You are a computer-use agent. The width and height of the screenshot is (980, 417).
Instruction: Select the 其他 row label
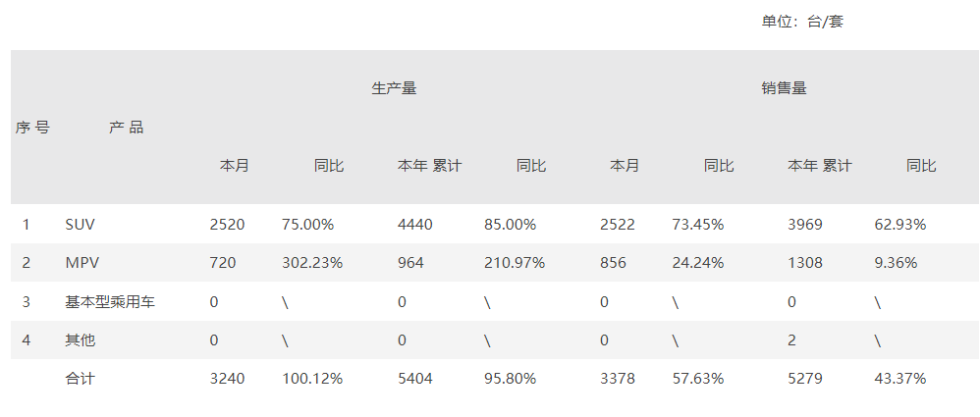coord(80,340)
